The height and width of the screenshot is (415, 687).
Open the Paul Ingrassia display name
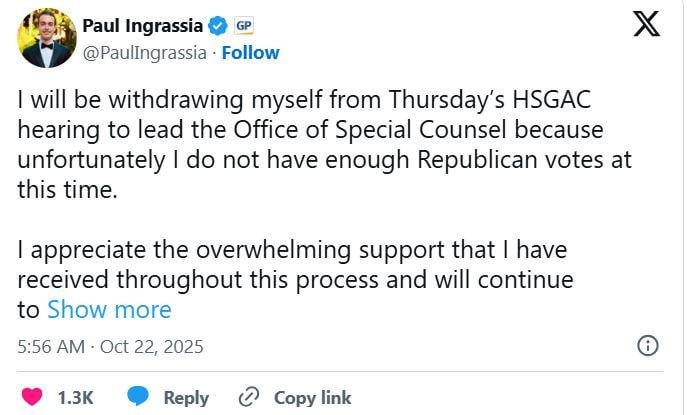coord(141,25)
